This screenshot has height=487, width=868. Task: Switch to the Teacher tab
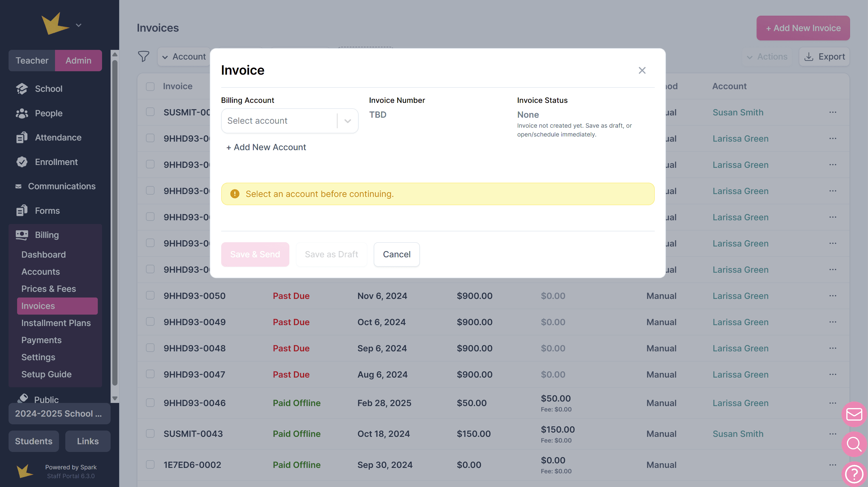click(x=32, y=60)
